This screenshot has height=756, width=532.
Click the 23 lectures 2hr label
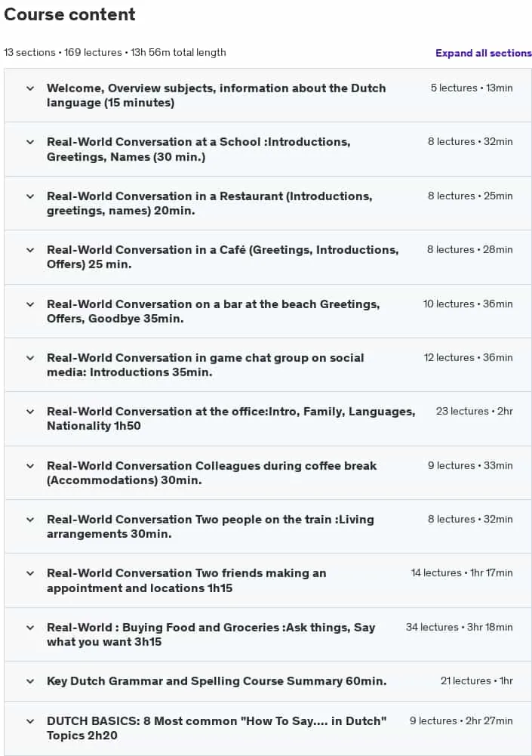tap(474, 412)
